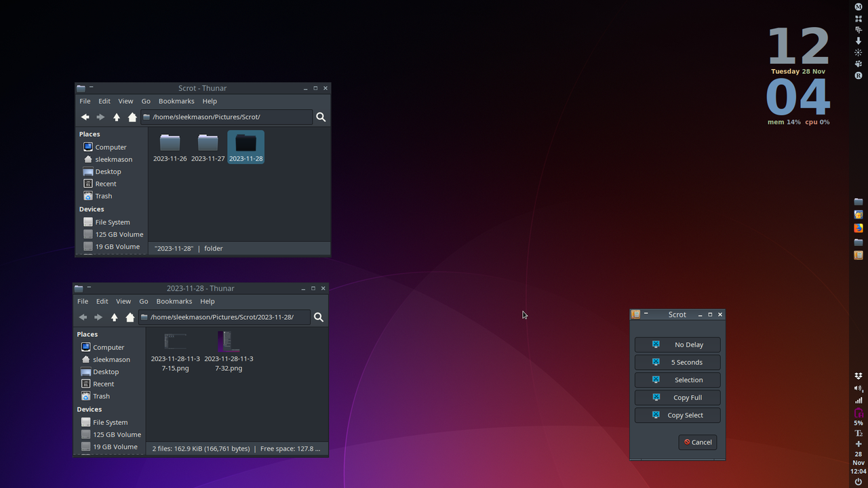Click home icon in 2023-11-28 Thunar window
This screenshot has height=488, width=868.
point(130,317)
